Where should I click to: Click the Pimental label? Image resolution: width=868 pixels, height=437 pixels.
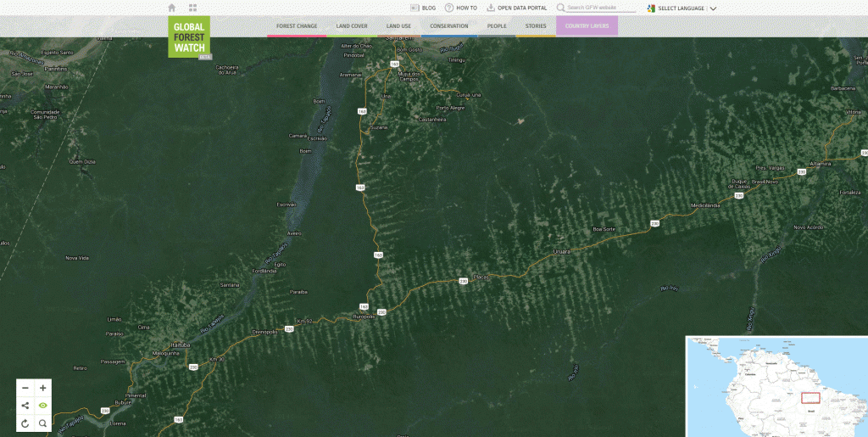tap(136, 395)
